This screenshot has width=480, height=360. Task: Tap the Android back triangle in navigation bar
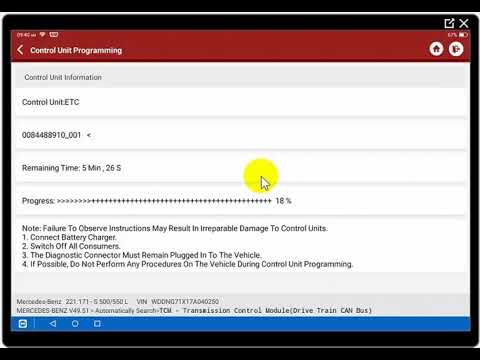(x=53, y=324)
